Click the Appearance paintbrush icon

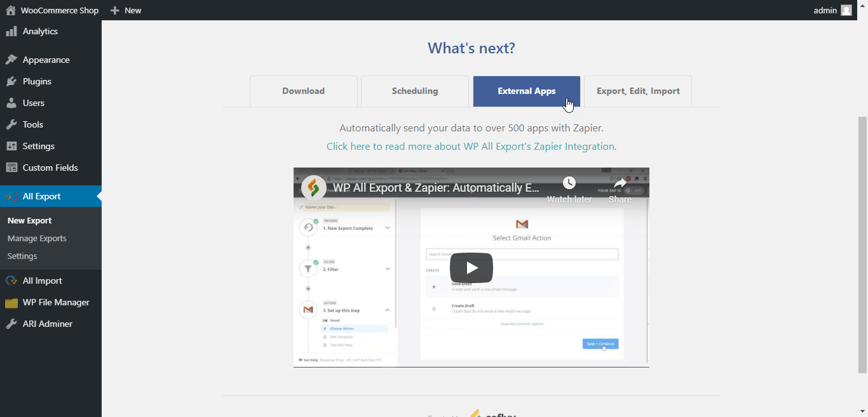tap(11, 60)
